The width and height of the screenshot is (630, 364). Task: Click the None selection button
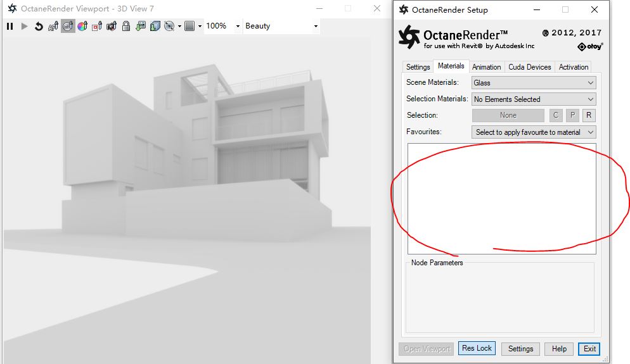(x=508, y=115)
